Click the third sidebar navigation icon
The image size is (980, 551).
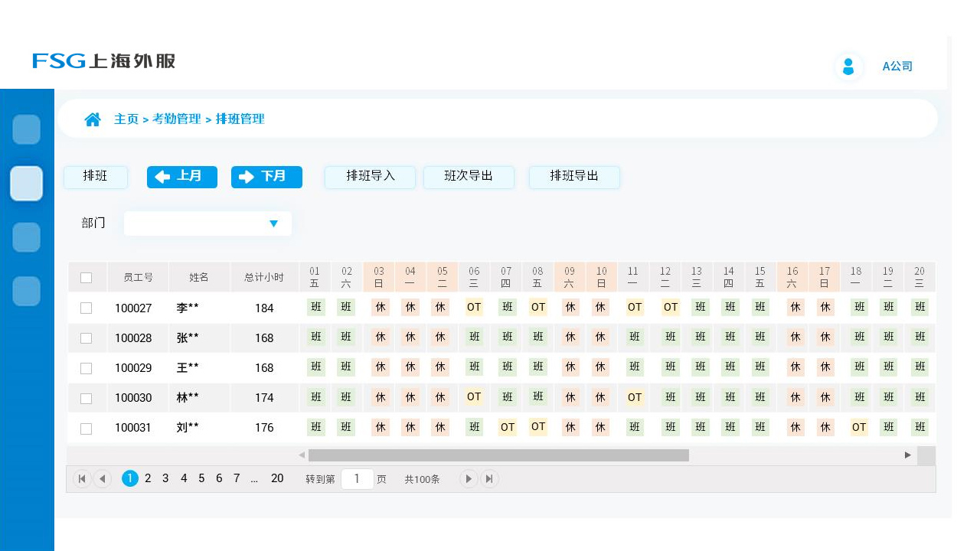click(x=26, y=237)
